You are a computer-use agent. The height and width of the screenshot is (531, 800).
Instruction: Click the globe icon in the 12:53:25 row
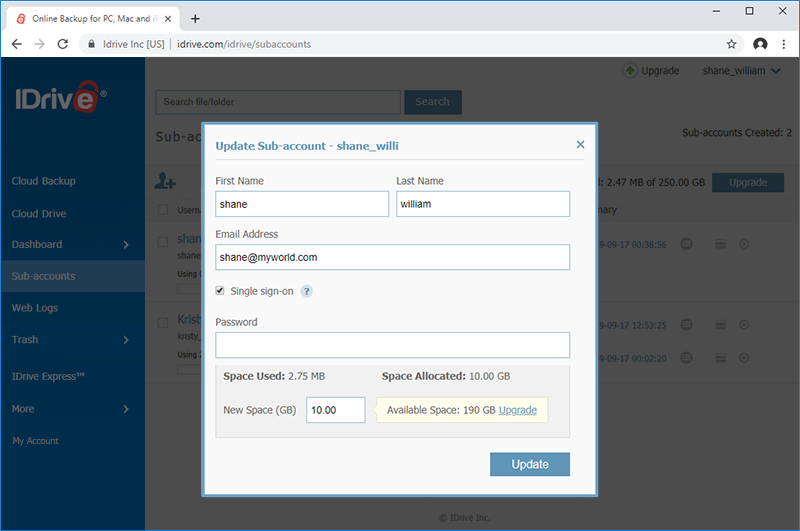tap(687, 324)
